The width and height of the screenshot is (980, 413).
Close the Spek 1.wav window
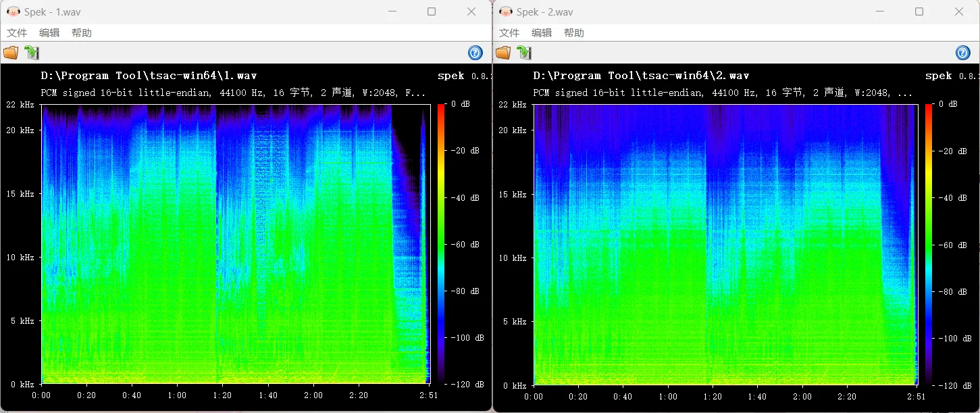471,11
